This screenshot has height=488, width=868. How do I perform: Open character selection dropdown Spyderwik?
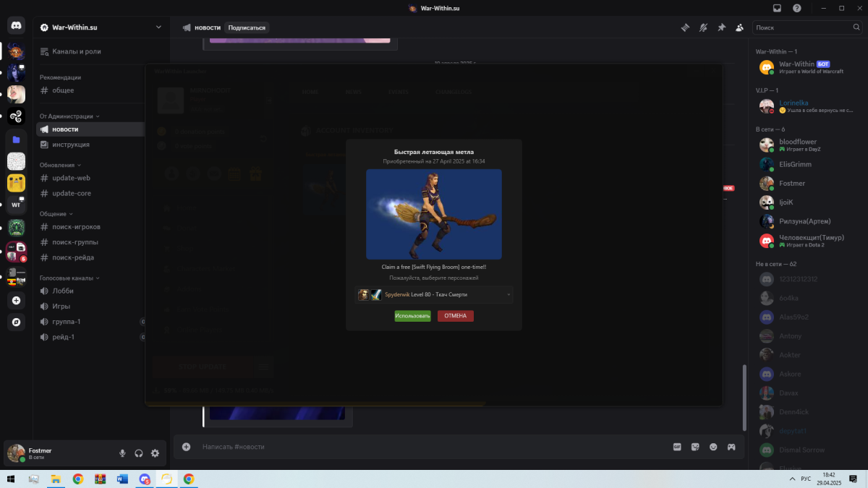coord(435,294)
